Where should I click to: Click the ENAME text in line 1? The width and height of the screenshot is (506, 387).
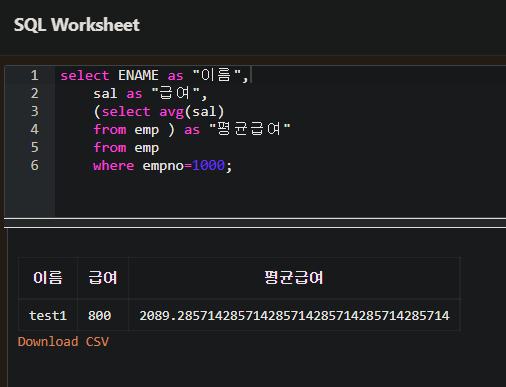tap(138, 75)
